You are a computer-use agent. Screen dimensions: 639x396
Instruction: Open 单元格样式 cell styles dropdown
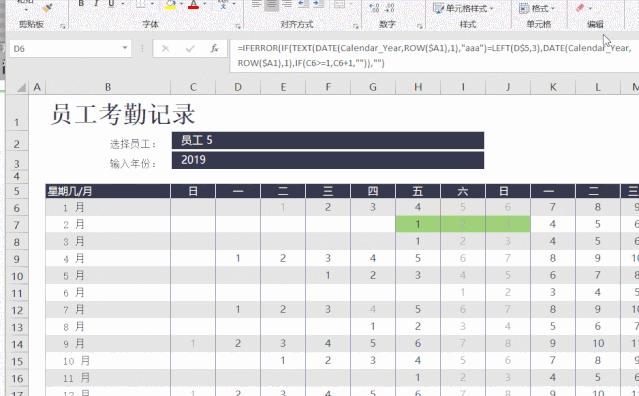point(463,8)
